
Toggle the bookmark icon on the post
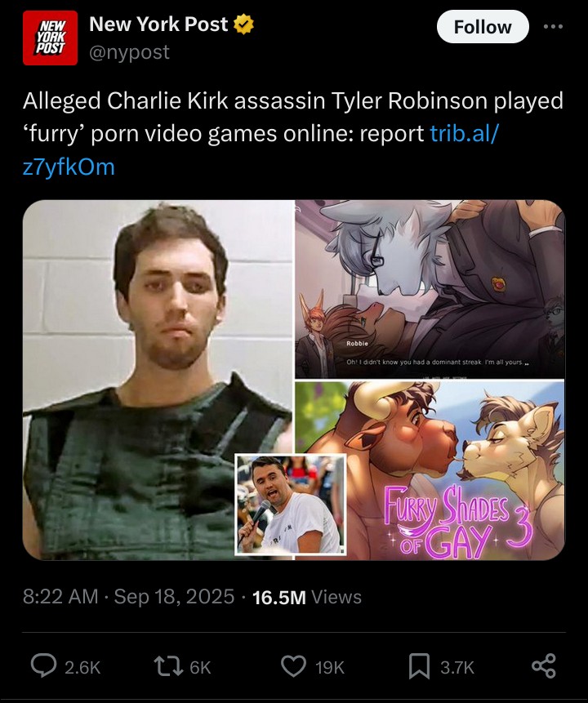point(419,666)
